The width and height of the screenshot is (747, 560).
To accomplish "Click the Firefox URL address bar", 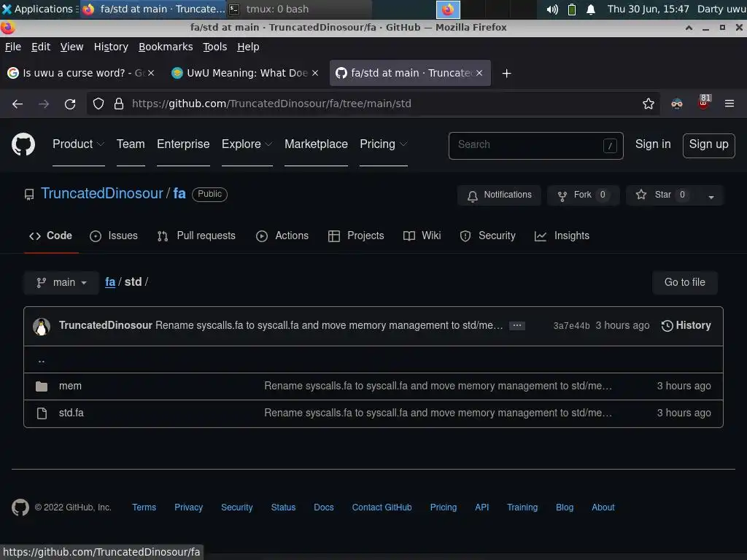I will point(371,104).
